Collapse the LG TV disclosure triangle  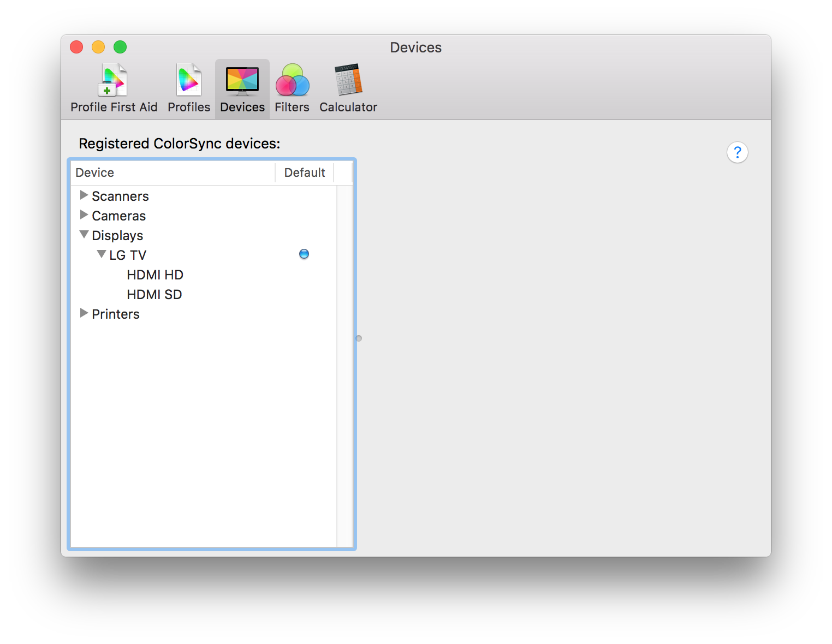(x=102, y=254)
